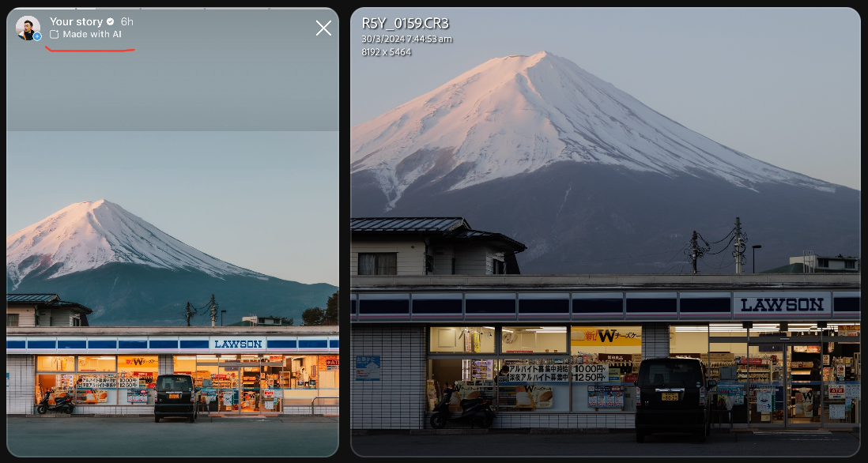Click the profile avatar on the story

(28, 28)
